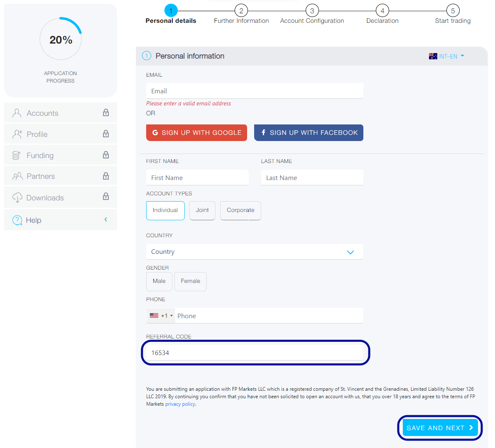Open the Country dropdown list
495x448 pixels.
255,252
